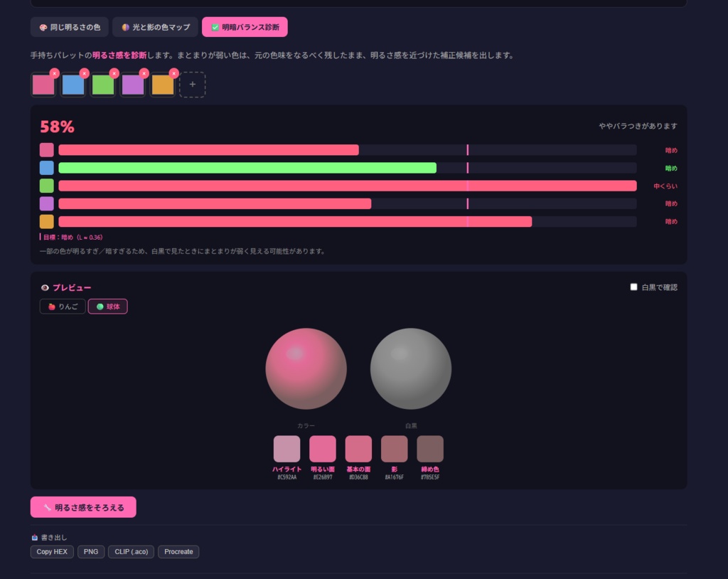Pick the 影 shadow swatch

(394, 449)
